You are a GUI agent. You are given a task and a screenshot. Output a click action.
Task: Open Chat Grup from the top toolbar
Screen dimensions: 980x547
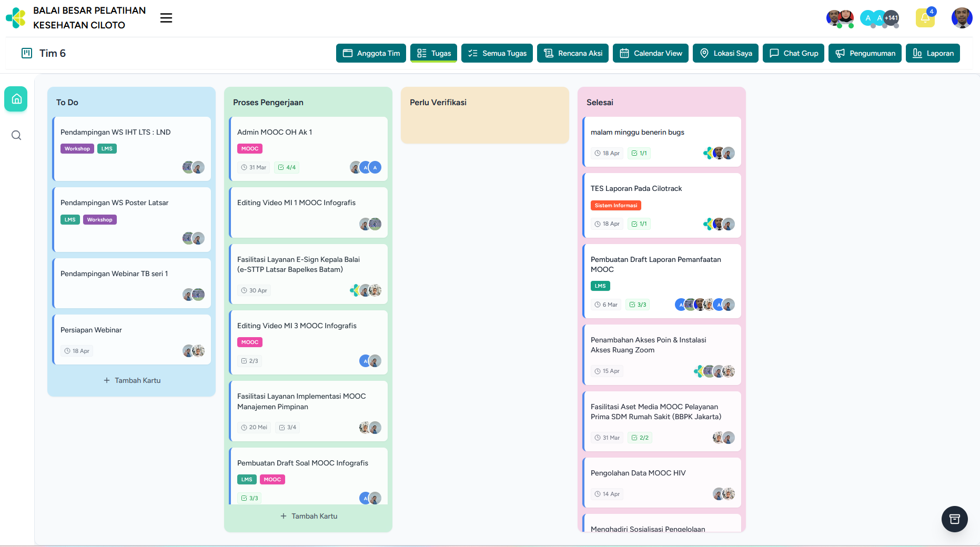point(793,53)
